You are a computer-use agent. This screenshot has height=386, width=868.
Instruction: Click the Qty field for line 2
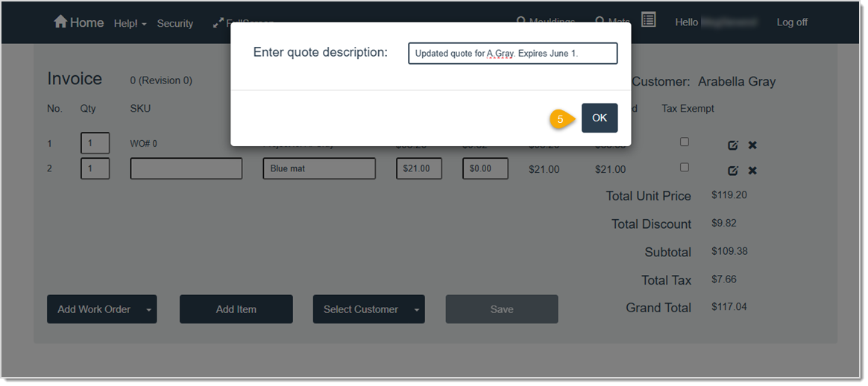(95, 168)
